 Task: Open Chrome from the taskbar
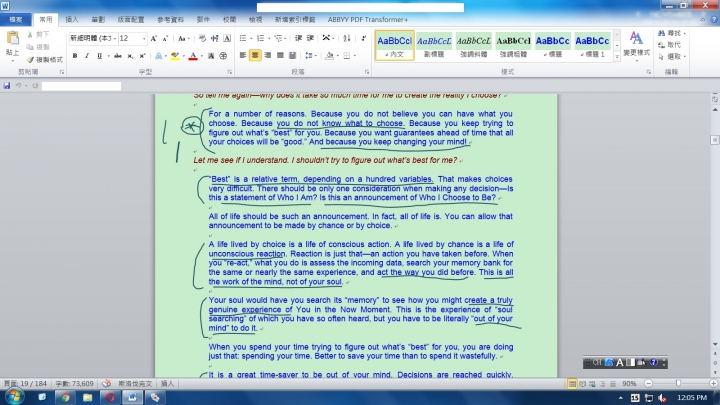tap(65, 397)
